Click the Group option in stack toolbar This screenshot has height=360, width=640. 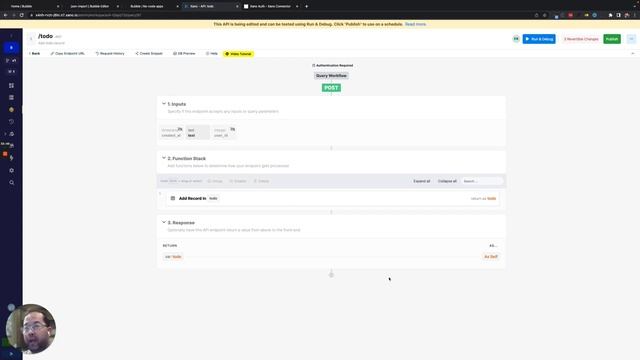tap(215, 181)
